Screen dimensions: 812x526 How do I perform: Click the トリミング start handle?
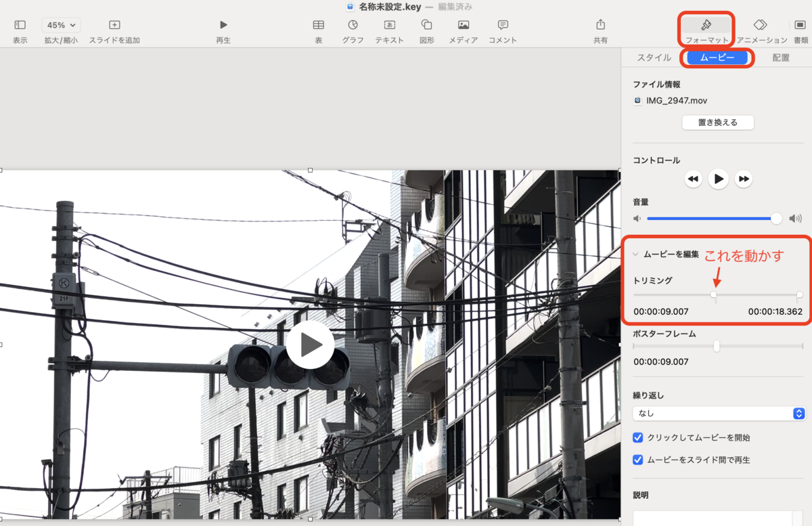[x=714, y=295]
